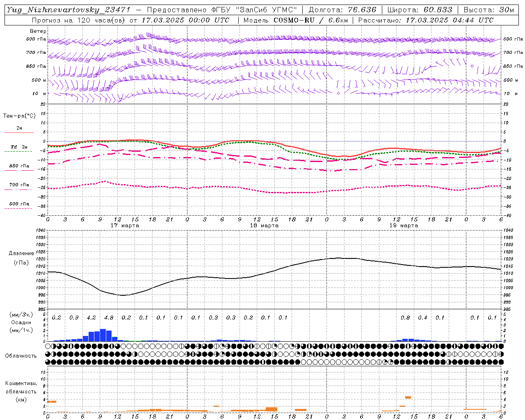Viewport: 525px width, 420px height.
Task: Click the Td 2м legend text
Action: point(19,147)
